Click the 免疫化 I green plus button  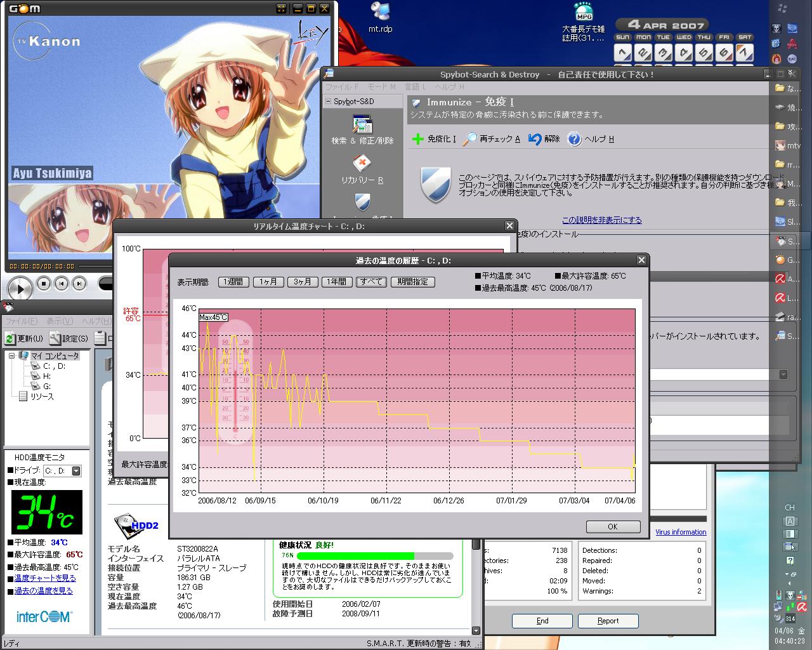tap(434, 139)
